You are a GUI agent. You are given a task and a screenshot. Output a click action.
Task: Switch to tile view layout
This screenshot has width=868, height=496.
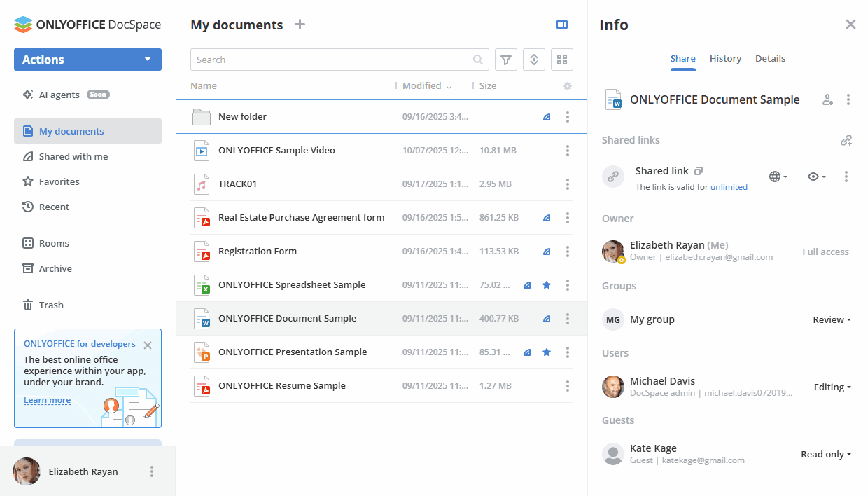click(x=562, y=60)
